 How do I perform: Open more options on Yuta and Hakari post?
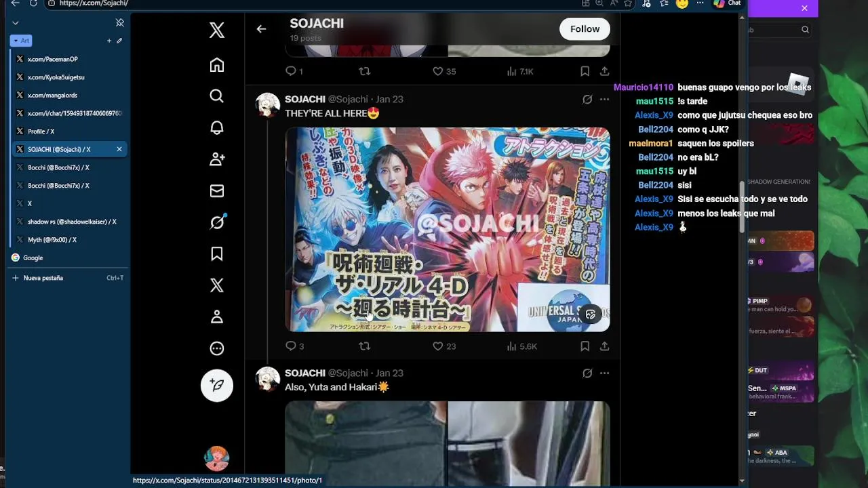coord(604,373)
